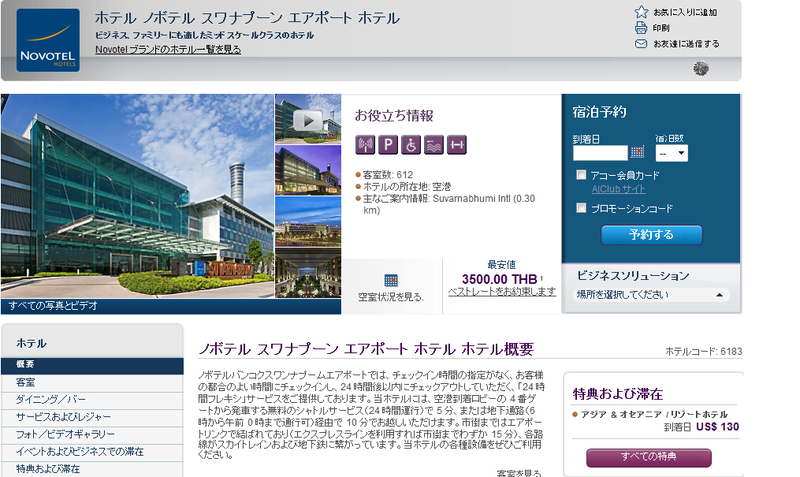The height and width of the screenshot is (477, 800).
Task: Tick the アコー会員カード checkbox
Action: [581, 175]
